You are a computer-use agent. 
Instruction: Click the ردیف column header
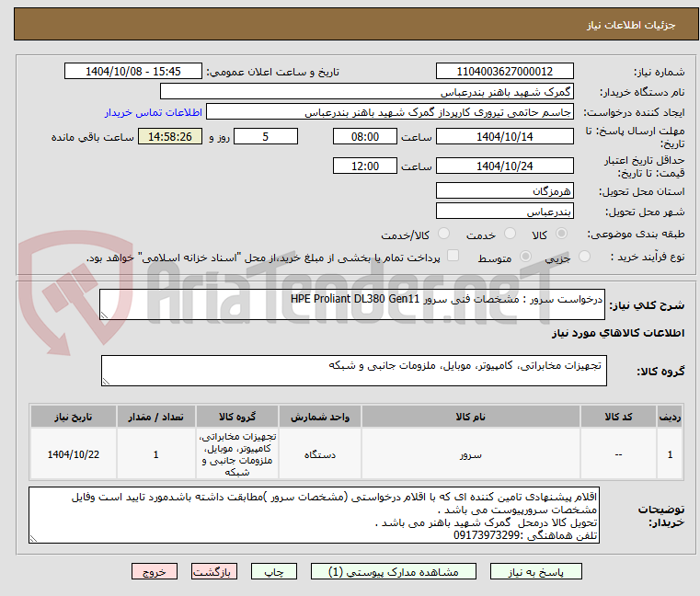pos(670,417)
